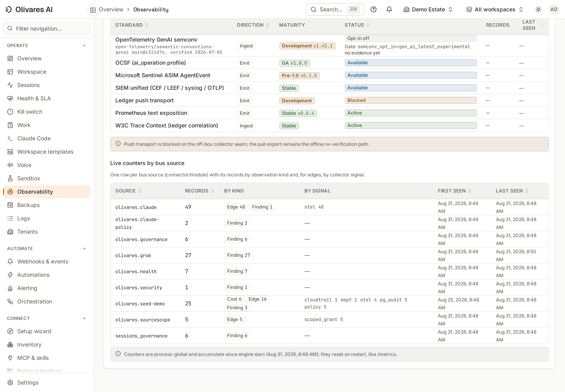Open Inventory boxes icon

[x=10, y=345]
